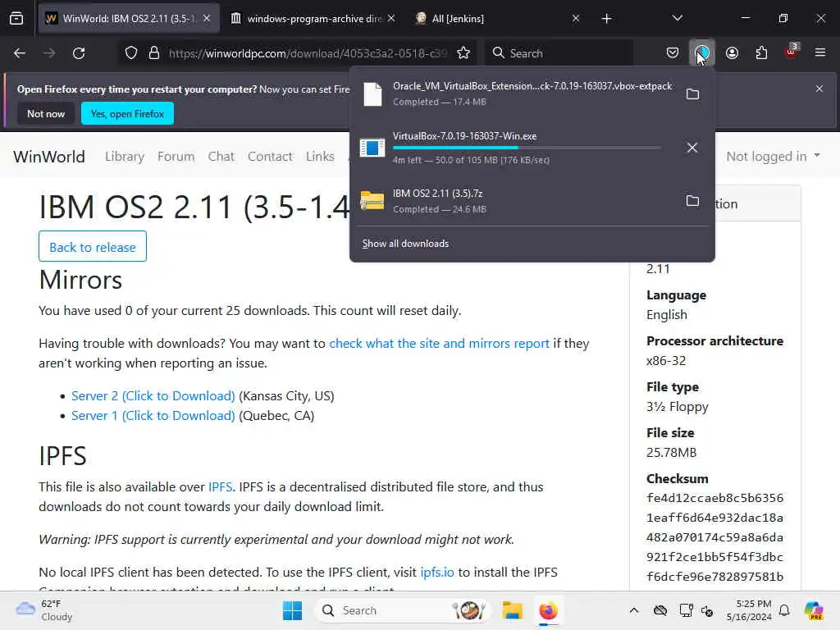Go back to previous page
Screen dimensions: 840x630
point(20,53)
